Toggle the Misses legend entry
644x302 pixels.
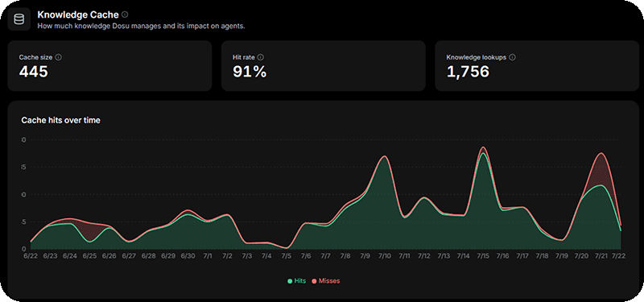click(326, 281)
